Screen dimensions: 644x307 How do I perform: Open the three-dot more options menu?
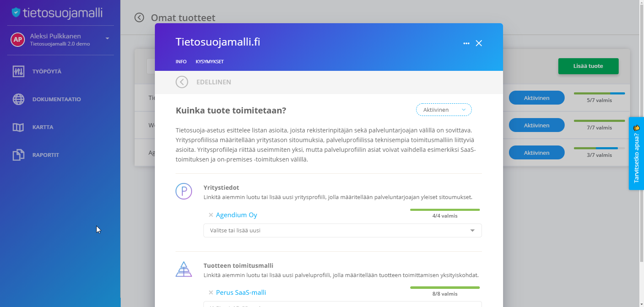pos(466,43)
